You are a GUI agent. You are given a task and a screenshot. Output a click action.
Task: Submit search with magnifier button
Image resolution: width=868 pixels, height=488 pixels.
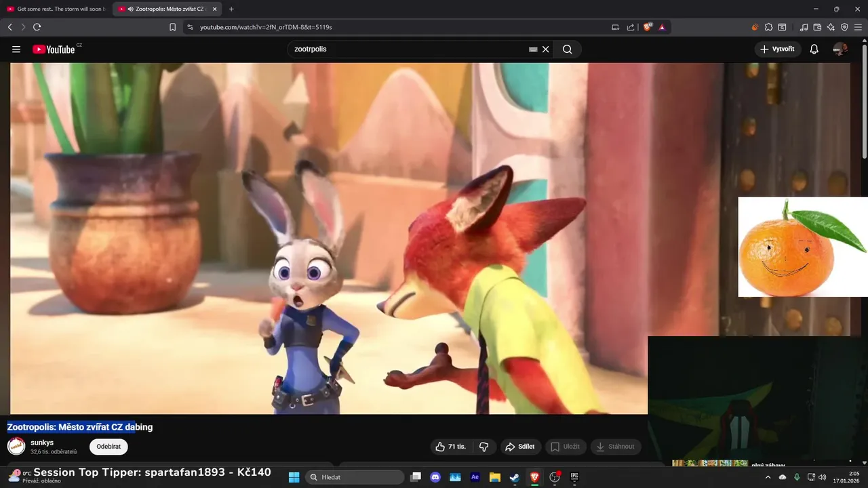[568, 49]
